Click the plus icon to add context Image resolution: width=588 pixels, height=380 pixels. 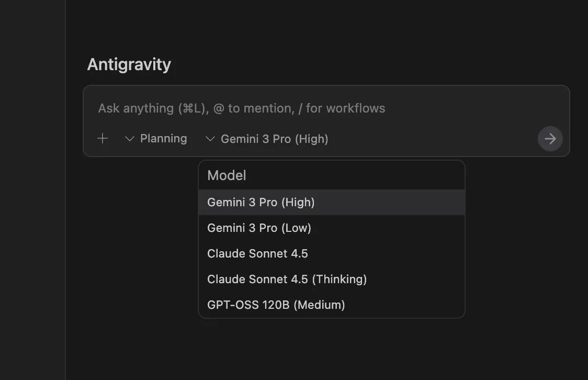tap(103, 139)
